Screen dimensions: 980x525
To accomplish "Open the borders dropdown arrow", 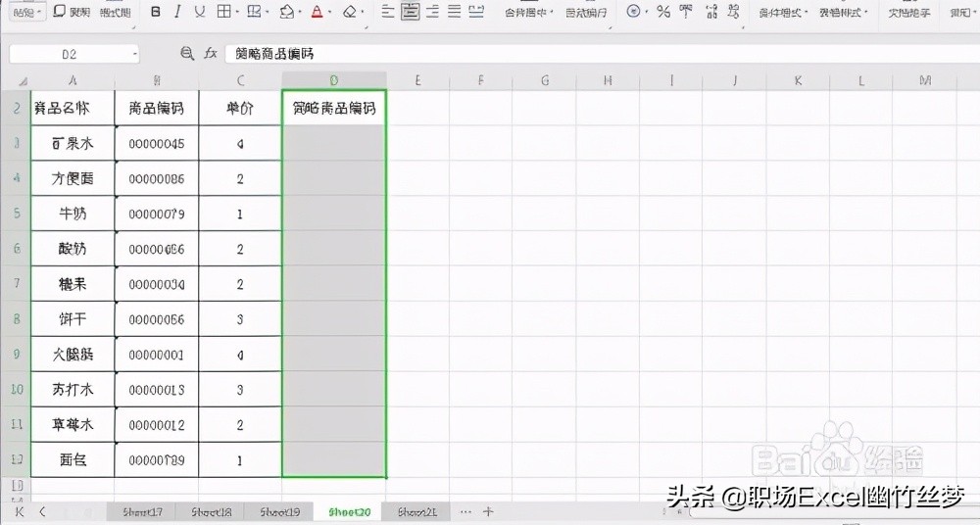I will [x=237, y=12].
